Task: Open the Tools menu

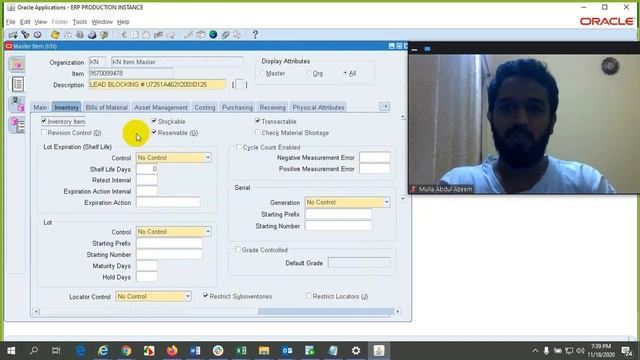Action: pos(80,22)
